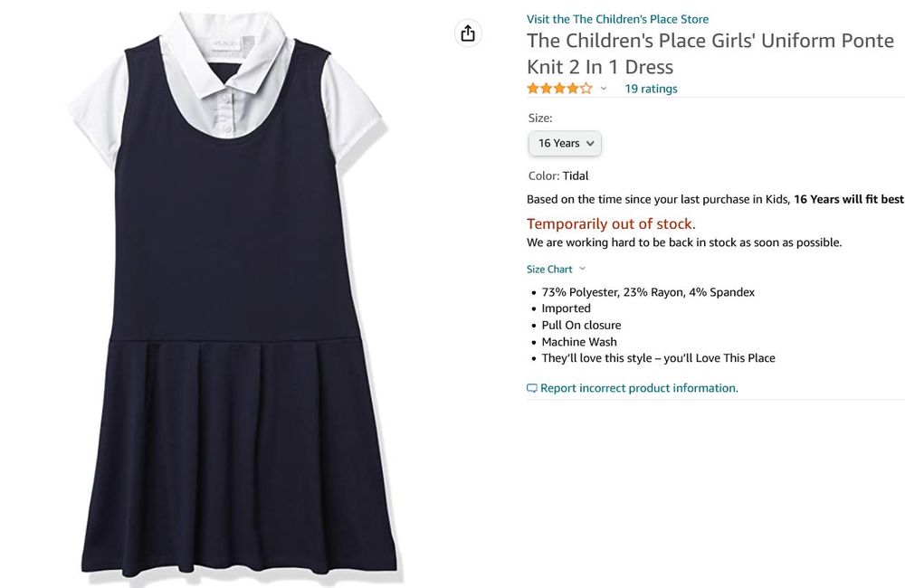Screen dimensions: 905x588
Task: Click the Uniform Ponte Knit dress title
Action: coord(710,53)
